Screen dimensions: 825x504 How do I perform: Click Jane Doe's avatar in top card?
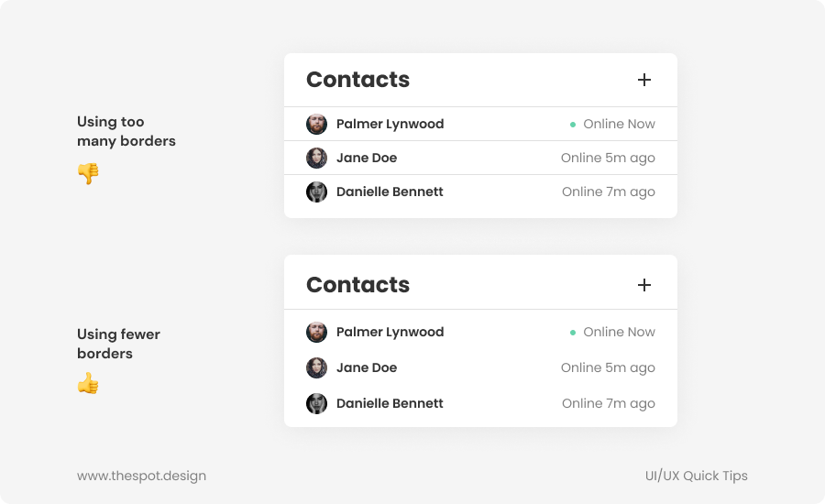pyautogui.click(x=316, y=158)
